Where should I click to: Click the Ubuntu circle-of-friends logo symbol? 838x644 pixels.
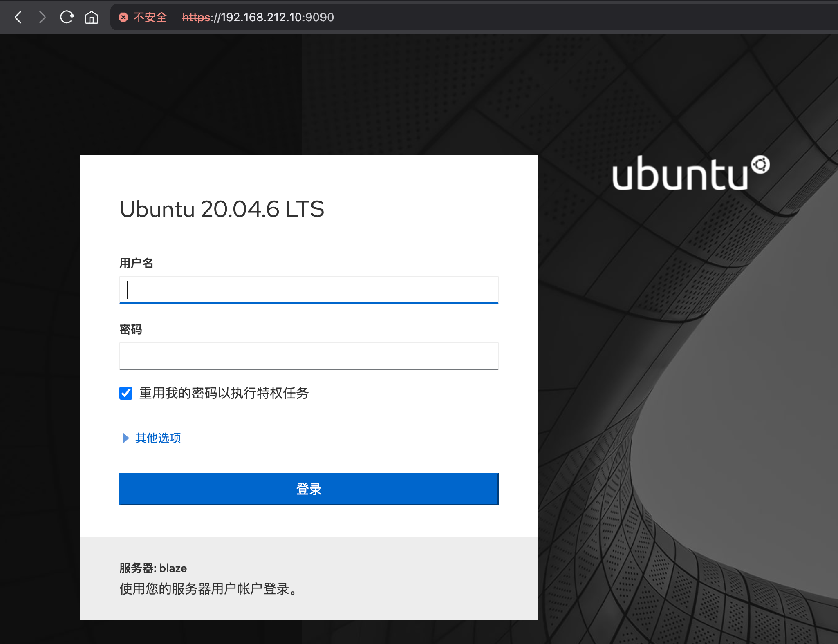pyautogui.click(x=760, y=165)
